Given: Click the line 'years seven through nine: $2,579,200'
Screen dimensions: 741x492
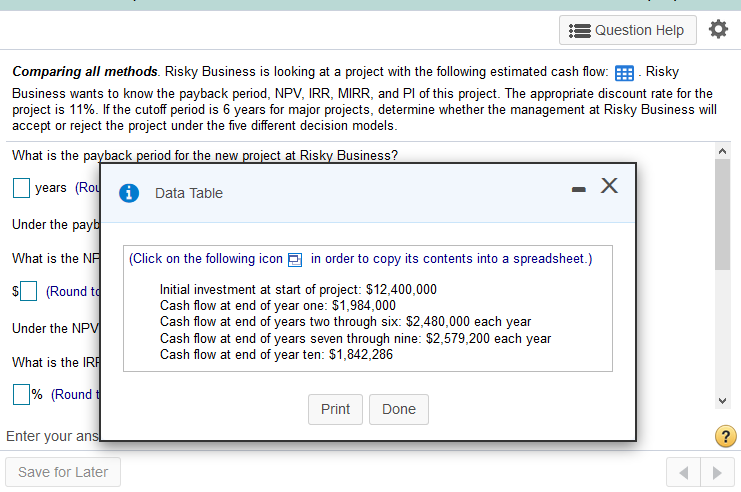Looking at the screenshot, I should coord(355,338).
